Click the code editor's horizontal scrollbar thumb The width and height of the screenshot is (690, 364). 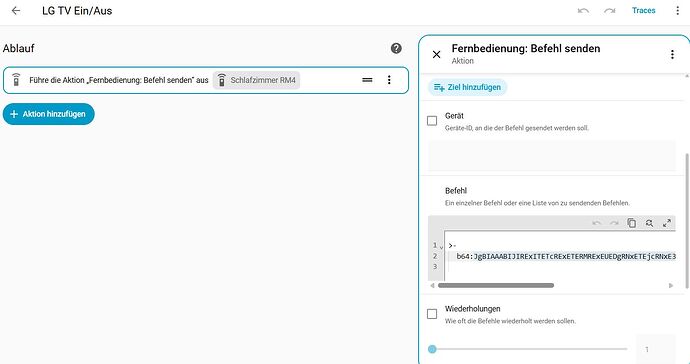coord(496,286)
